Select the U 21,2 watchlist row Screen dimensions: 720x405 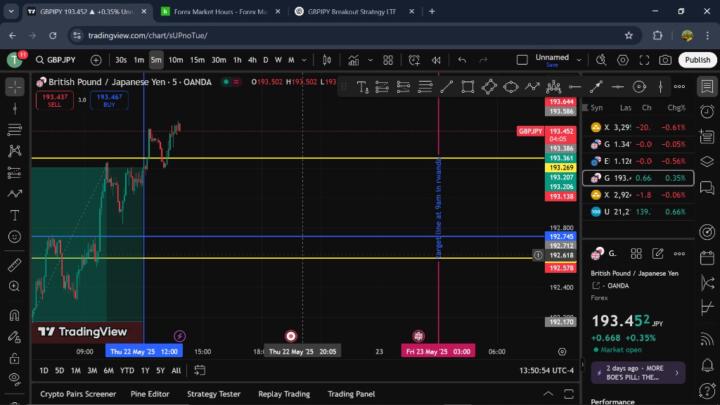pos(638,212)
